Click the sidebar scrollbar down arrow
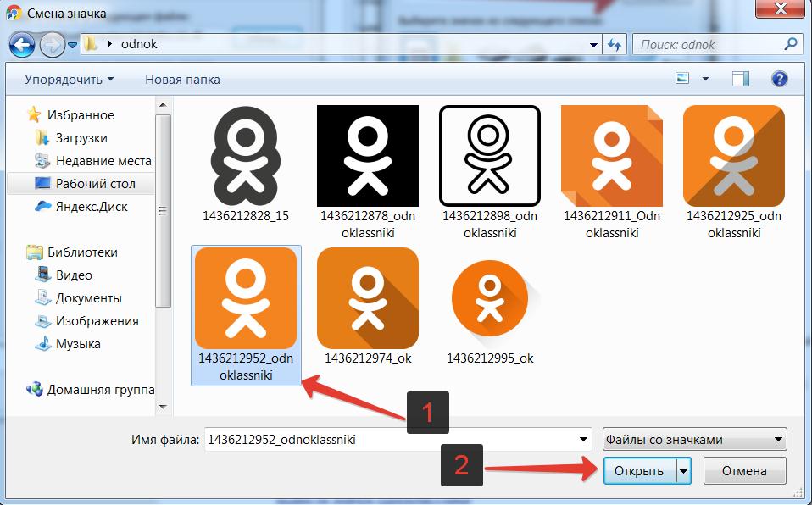Viewport: 812px width, 505px height. pyautogui.click(x=163, y=407)
